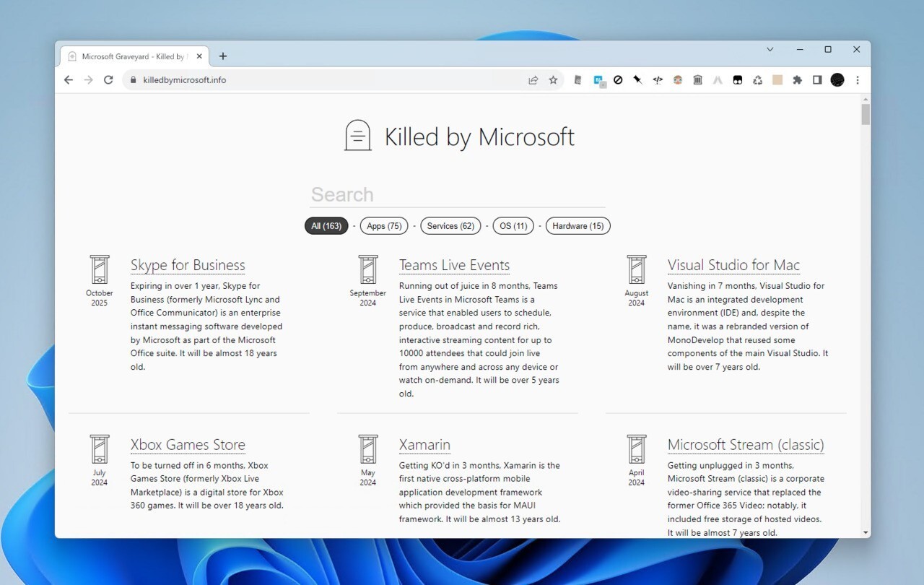Open the tab search chevron dropdown
Image resolution: width=924 pixels, height=585 pixels.
pos(770,49)
